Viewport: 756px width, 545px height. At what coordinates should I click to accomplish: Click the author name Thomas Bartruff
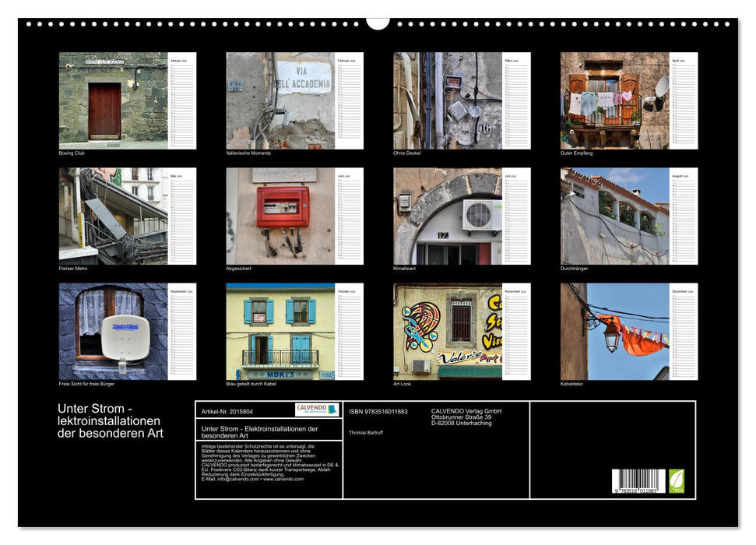click(367, 432)
